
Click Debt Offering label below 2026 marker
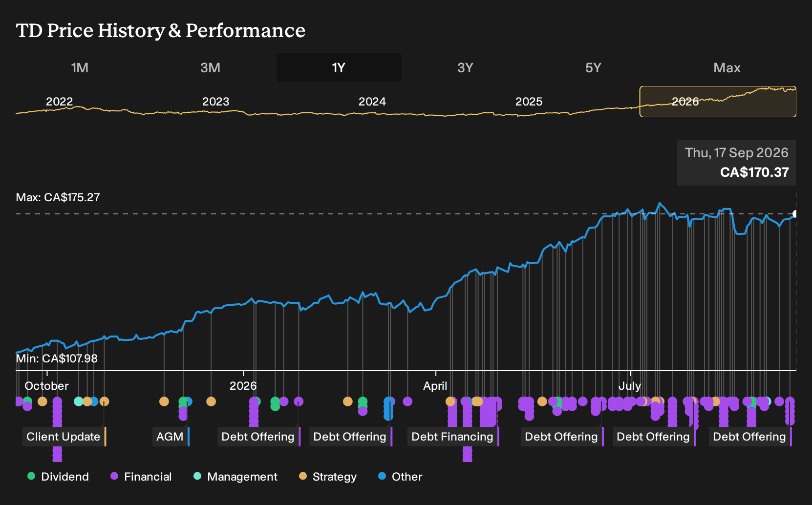[x=258, y=437]
